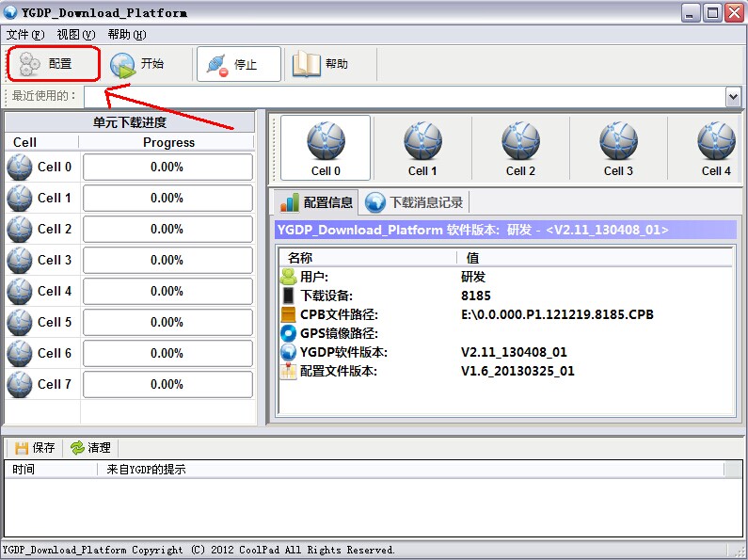Click the Cell 5 progress bar
Viewport: 748px width, 560px height.
pyautogui.click(x=167, y=323)
